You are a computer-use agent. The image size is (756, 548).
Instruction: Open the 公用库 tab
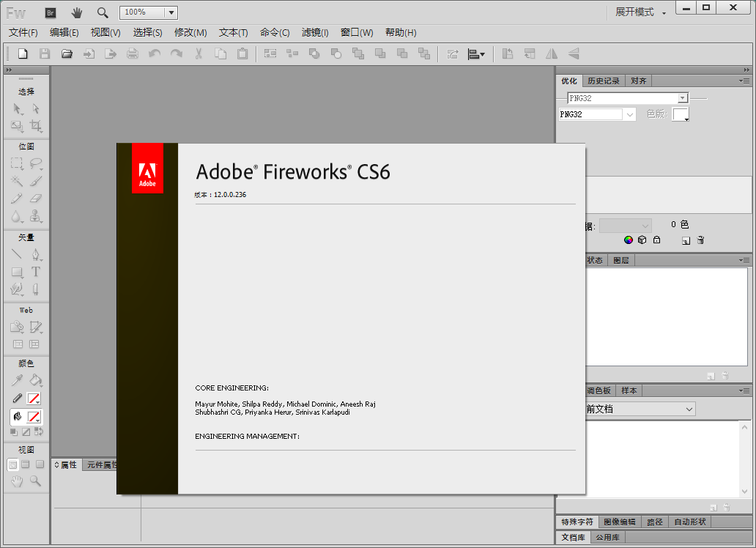607,538
